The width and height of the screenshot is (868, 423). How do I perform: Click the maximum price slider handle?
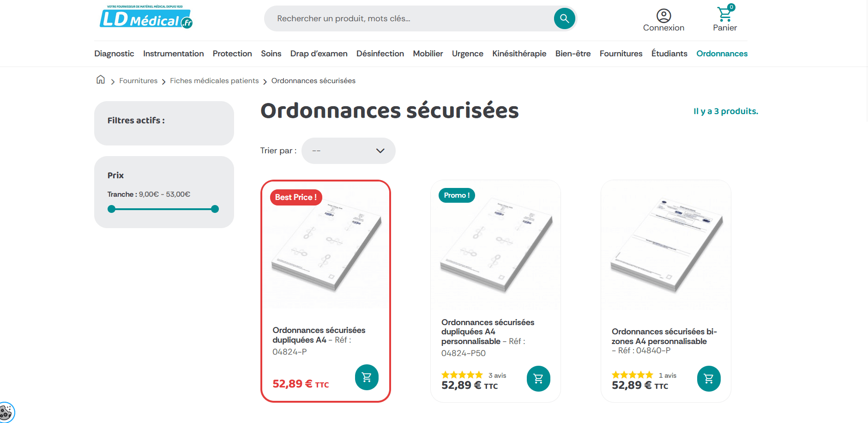click(x=215, y=209)
